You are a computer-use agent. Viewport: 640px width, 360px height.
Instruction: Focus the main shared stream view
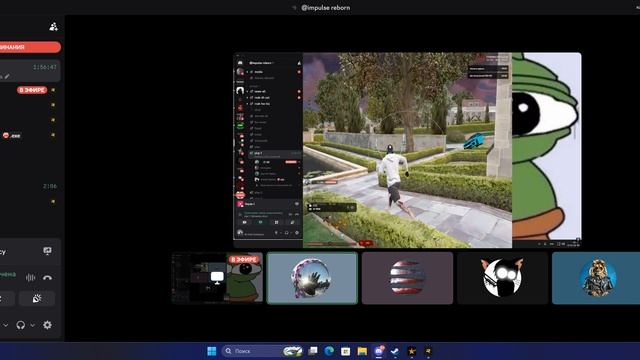[407, 150]
